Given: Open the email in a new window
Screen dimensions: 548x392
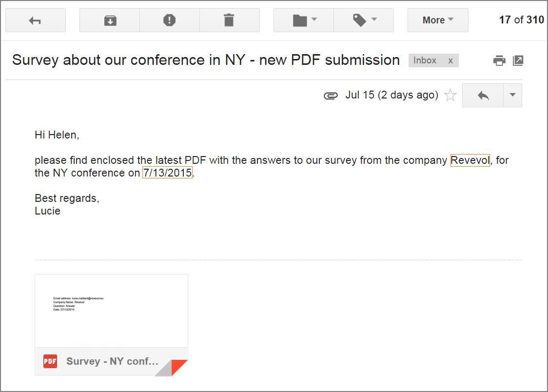Looking at the screenshot, I should (518, 60).
